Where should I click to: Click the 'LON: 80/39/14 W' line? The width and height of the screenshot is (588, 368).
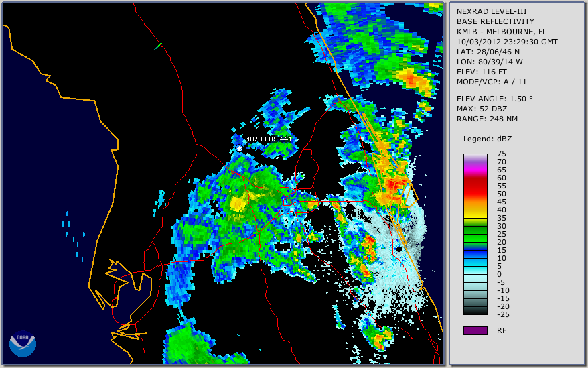click(x=490, y=62)
